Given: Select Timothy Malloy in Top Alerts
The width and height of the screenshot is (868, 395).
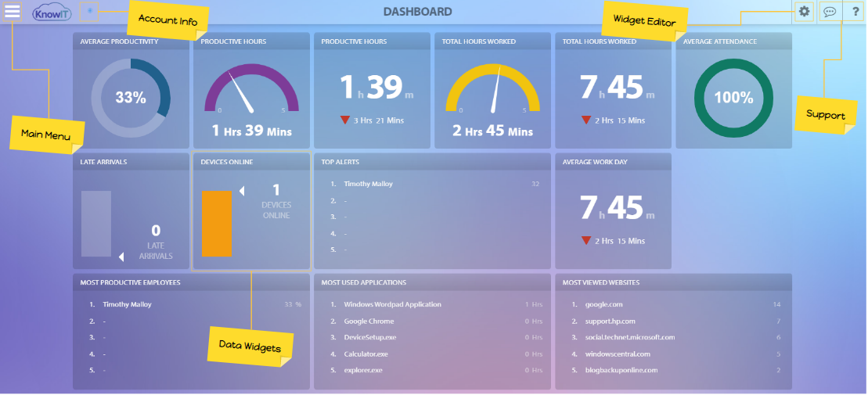Looking at the screenshot, I should (x=368, y=184).
